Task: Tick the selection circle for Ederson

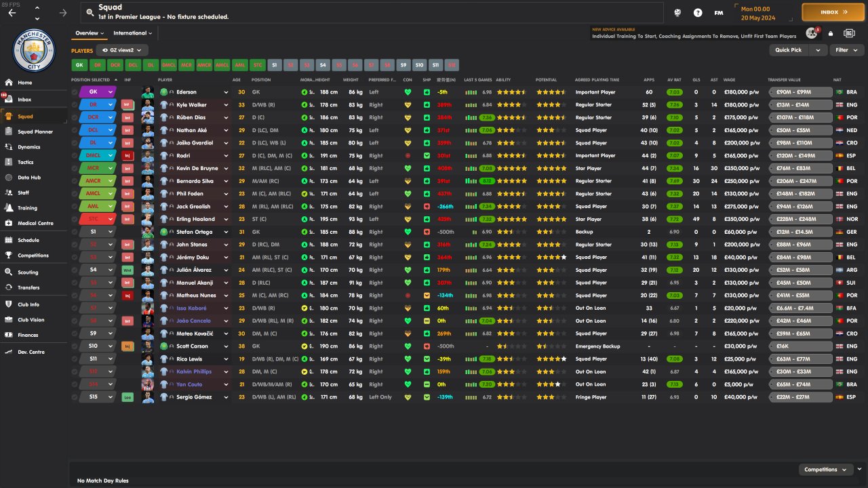Action: coord(75,92)
